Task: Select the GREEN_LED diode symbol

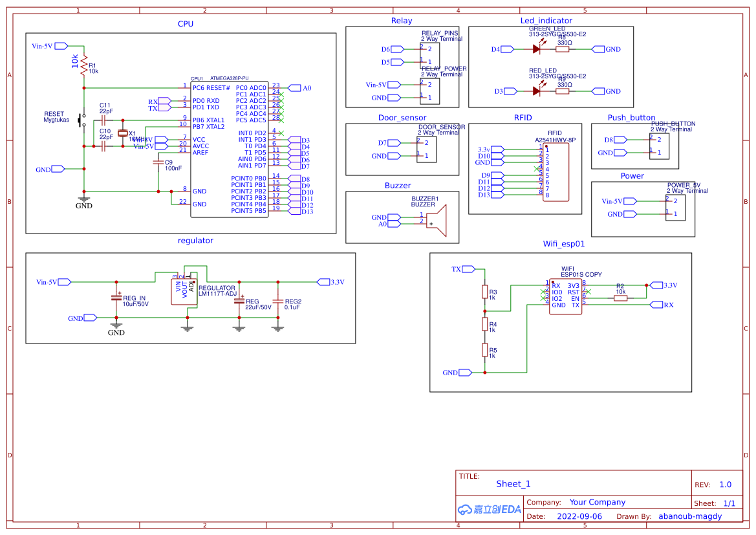Action: (535, 49)
